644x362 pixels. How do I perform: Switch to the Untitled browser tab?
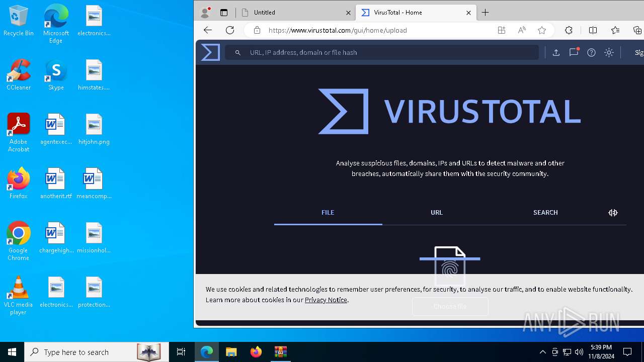(x=295, y=13)
